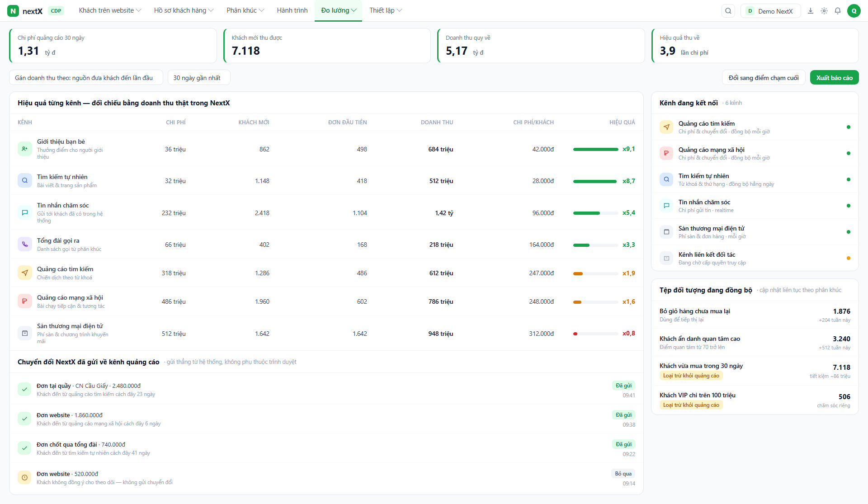Click check icon of Đơn website 1.860.000đ
The width and height of the screenshot is (868, 504).
coord(24,419)
